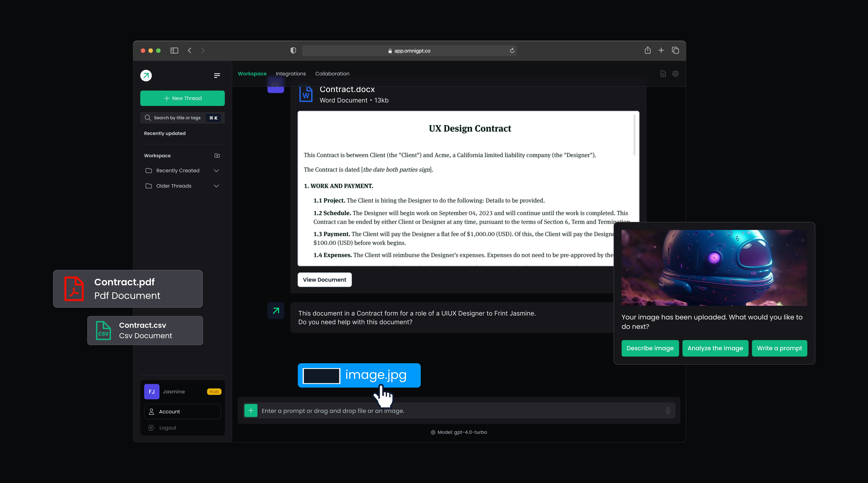Click the browser share icon

pos(648,50)
